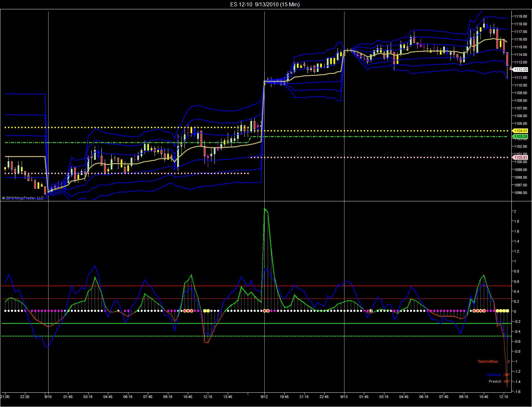
Task: Click the 1108.00 price axis label
Action: tap(520, 101)
